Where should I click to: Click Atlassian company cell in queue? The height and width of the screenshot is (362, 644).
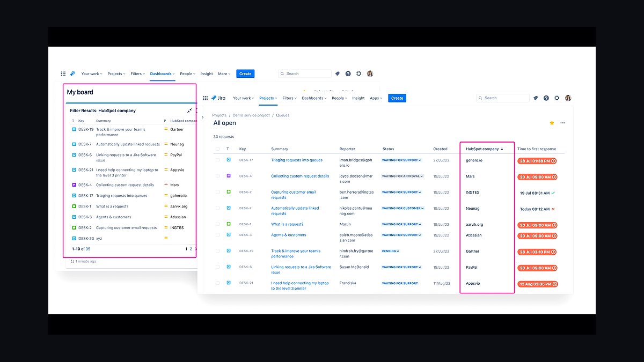pos(474,235)
